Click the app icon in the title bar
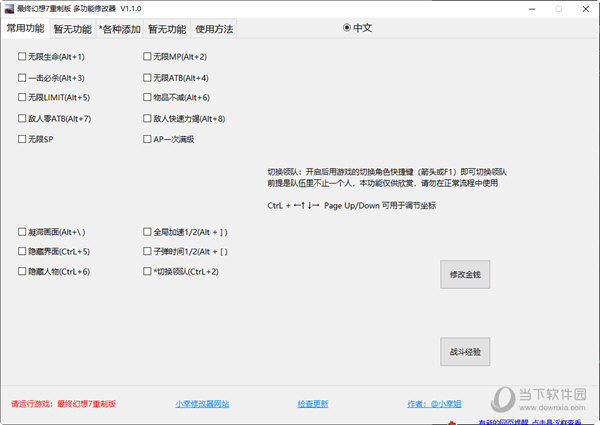The image size is (600, 425). [9, 9]
